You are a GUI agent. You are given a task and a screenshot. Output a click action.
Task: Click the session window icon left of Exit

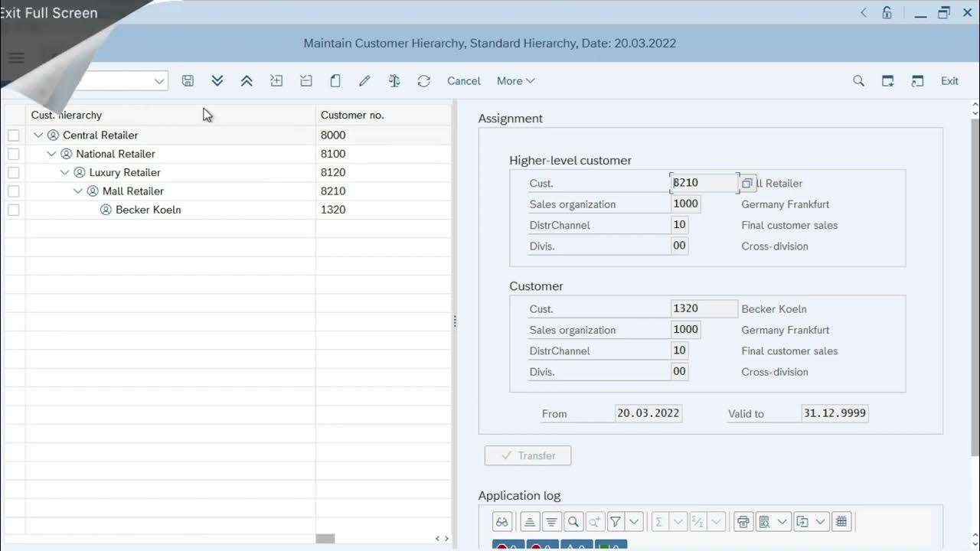pyautogui.click(x=917, y=81)
